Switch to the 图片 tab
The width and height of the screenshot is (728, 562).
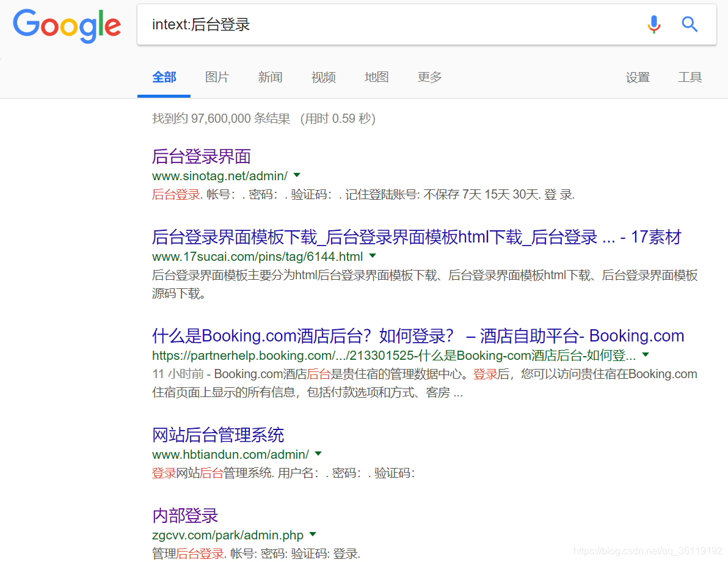tap(217, 77)
